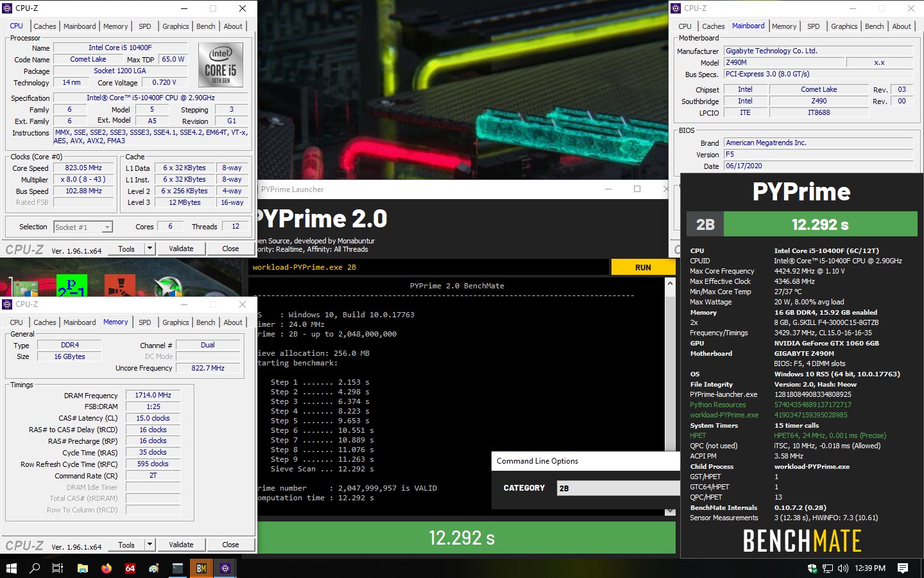
Task: Open the Socket #1 selection dropdown
Action: click(x=83, y=227)
